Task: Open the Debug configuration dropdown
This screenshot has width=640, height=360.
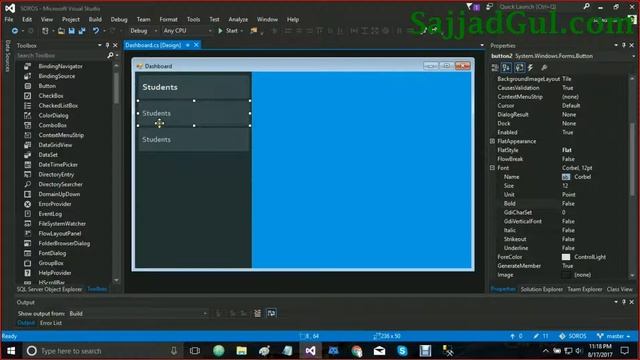Action: pos(143,31)
